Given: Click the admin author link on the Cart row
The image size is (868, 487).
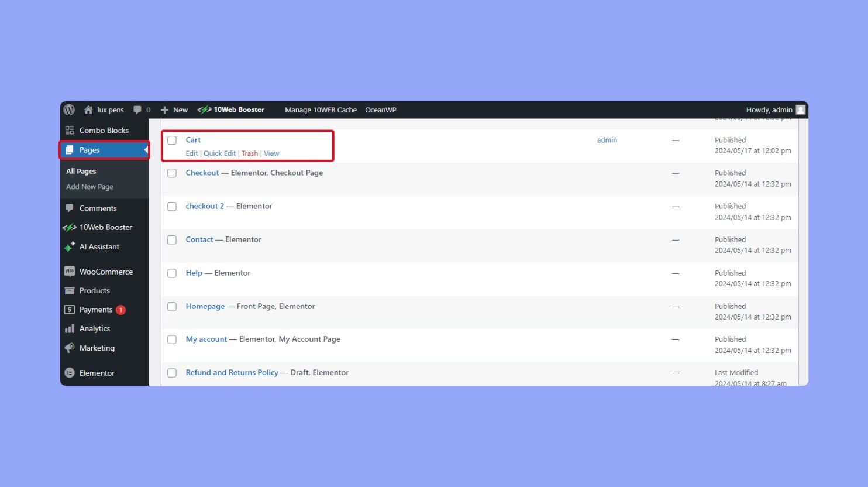Looking at the screenshot, I should coord(607,140).
